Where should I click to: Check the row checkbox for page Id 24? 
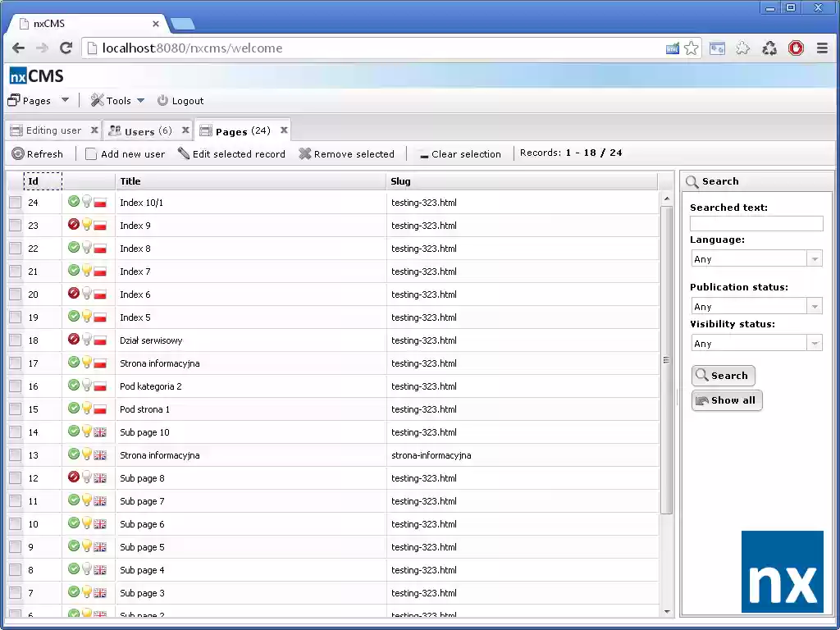click(15, 203)
